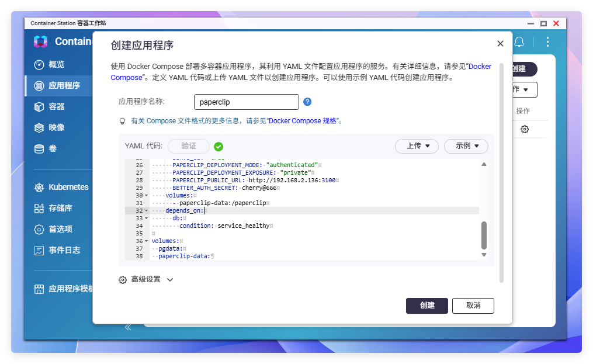Viewport: 593px width, 364px height.
Task: Click the pgdata: line in editor
Action: pyautogui.click(x=170, y=248)
